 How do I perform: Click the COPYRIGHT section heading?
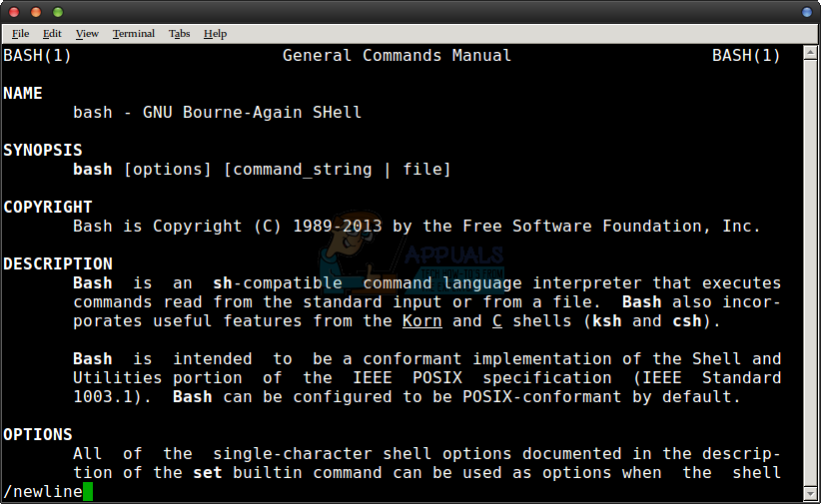48,207
